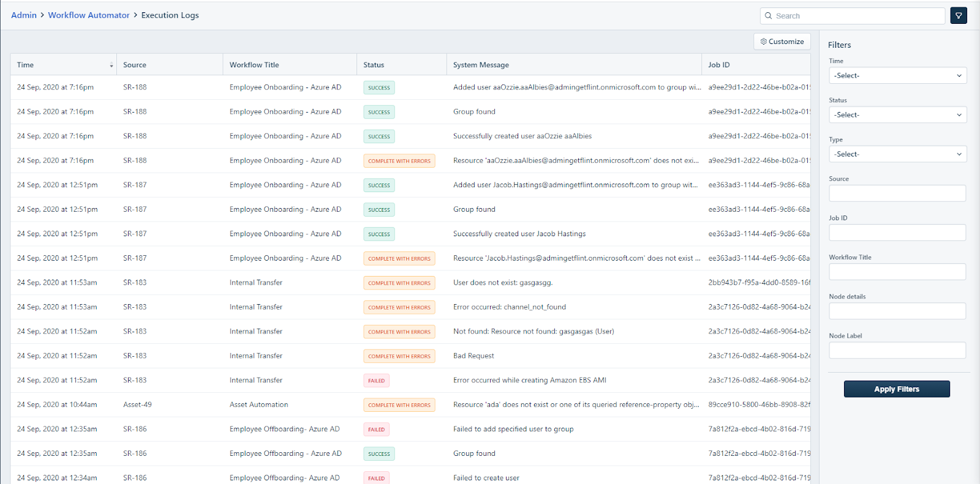Focus the Workflow Title filter input
The image size is (980, 484).
pyautogui.click(x=897, y=272)
